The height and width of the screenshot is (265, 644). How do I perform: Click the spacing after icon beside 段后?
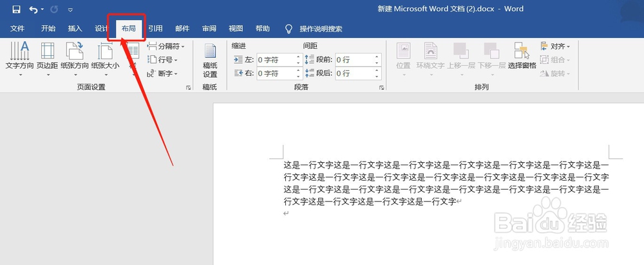(309, 73)
